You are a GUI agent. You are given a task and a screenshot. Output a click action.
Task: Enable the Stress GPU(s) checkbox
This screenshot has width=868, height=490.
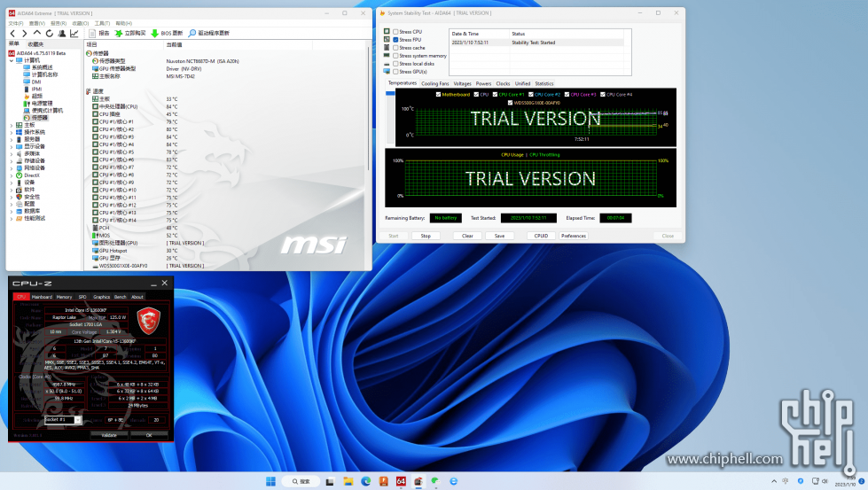395,72
